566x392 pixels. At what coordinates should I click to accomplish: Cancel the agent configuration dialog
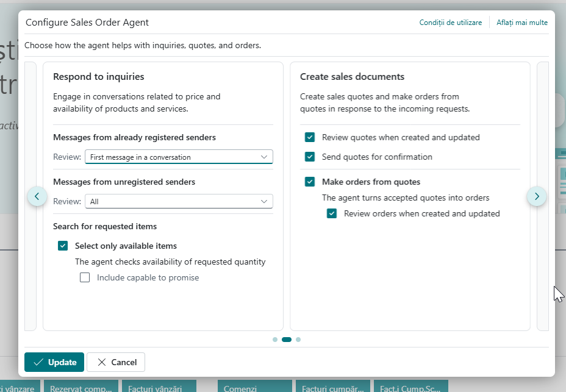point(116,362)
